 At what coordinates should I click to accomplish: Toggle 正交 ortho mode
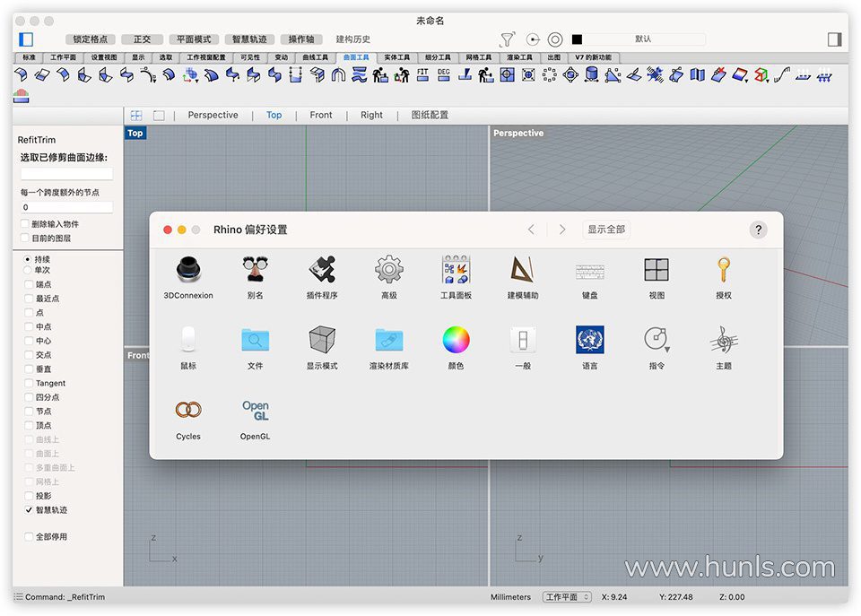pos(143,39)
